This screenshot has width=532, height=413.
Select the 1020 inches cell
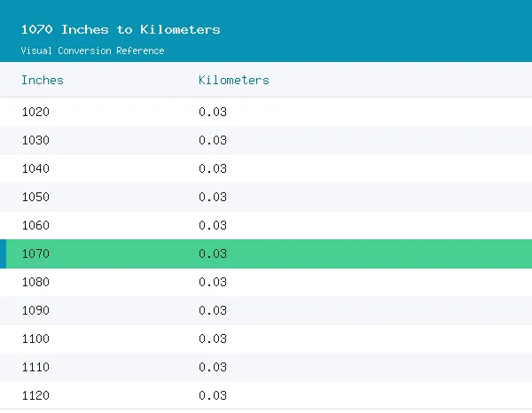click(35, 112)
